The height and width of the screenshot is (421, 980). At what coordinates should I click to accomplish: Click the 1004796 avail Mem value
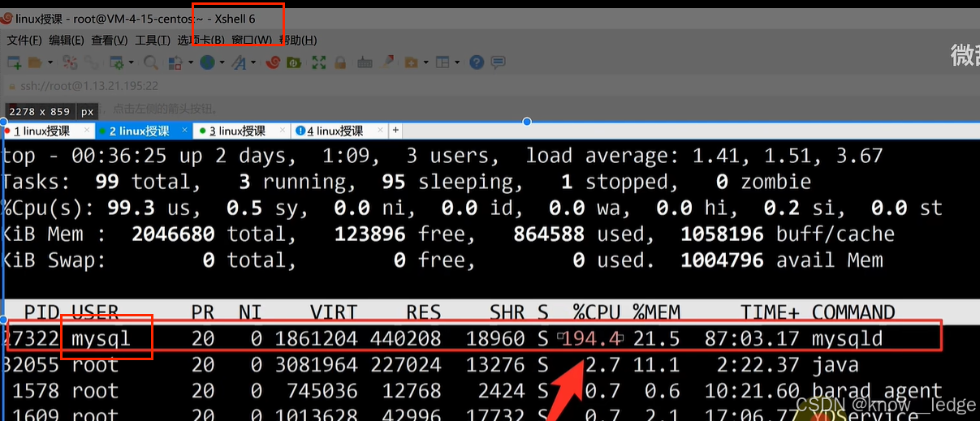(x=722, y=260)
